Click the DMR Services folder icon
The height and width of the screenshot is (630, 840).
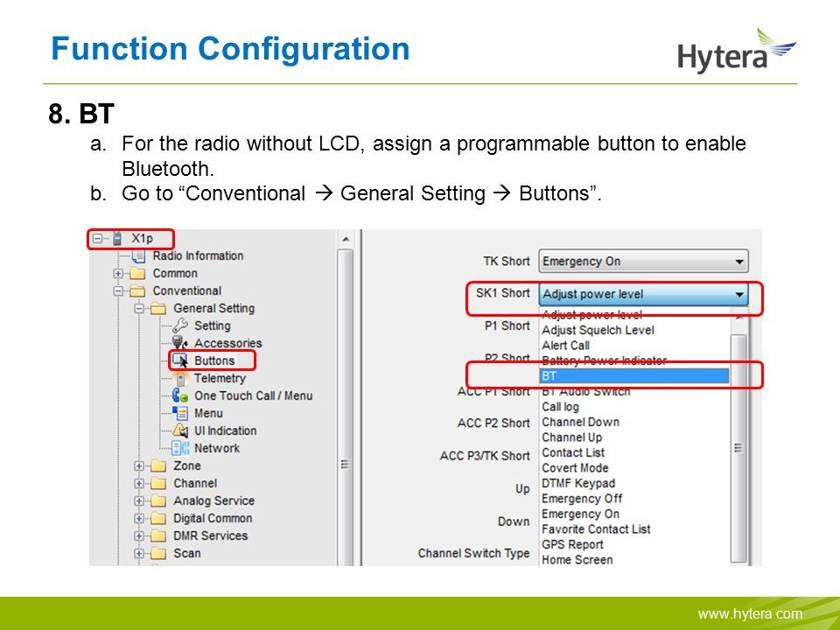pyautogui.click(x=158, y=535)
